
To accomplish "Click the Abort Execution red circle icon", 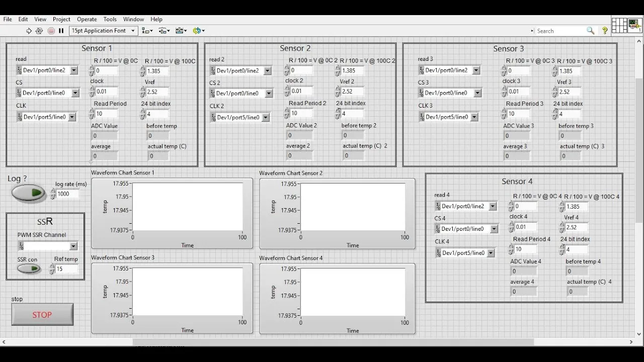I will (51, 31).
